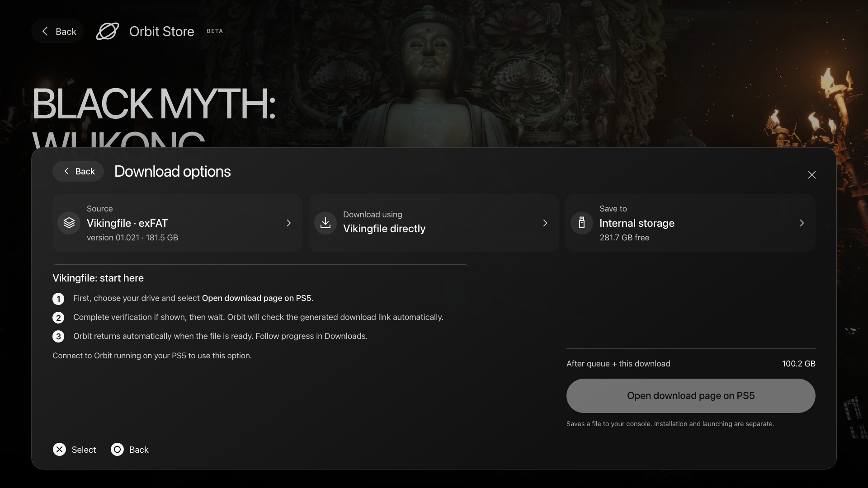Click the Back label beside the circle icon
This screenshot has height=488, width=868.
point(139,450)
